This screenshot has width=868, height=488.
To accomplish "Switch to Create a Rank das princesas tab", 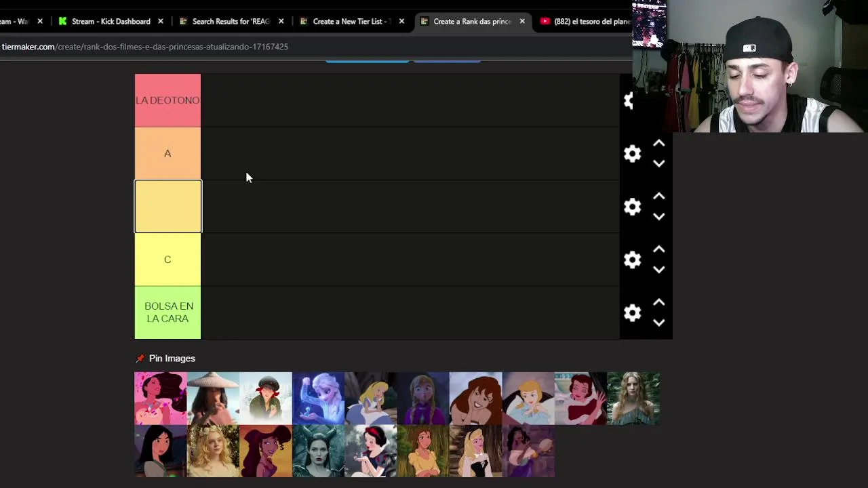I will [x=471, y=22].
